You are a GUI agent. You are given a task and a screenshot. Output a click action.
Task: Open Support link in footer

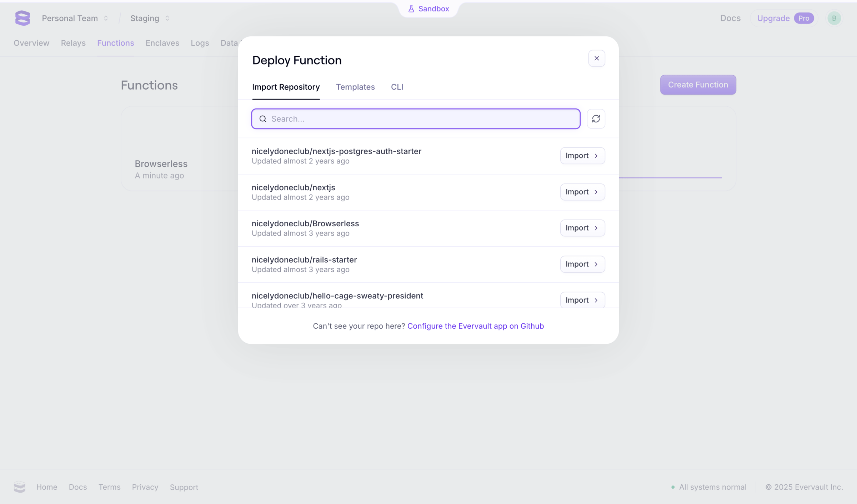[184, 487]
